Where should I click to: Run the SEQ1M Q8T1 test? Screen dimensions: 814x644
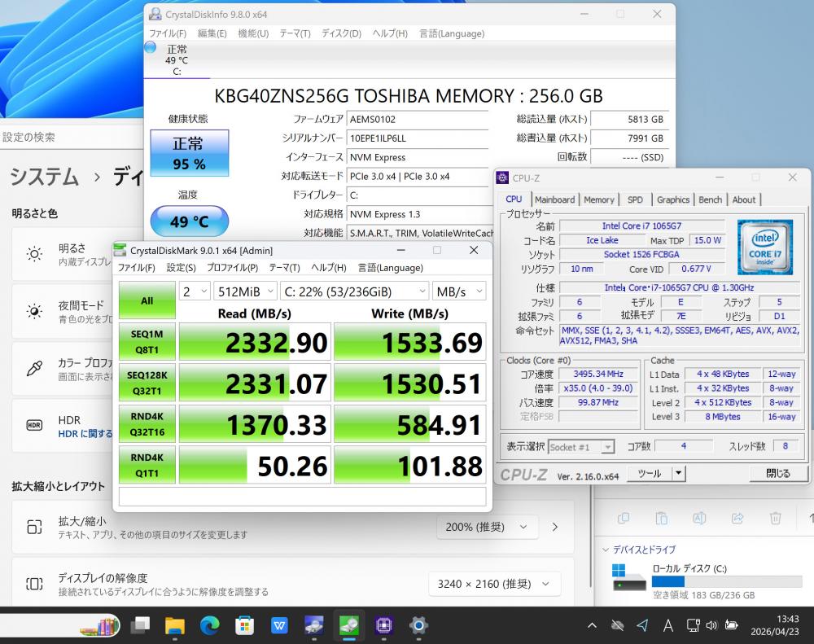[x=147, y=343]
